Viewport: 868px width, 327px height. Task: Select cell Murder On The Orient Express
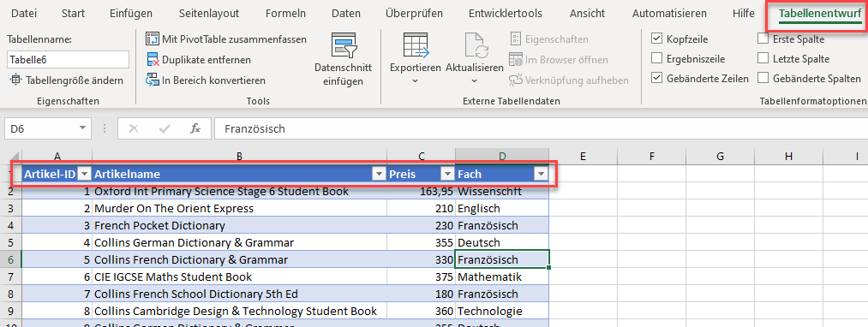240,209
